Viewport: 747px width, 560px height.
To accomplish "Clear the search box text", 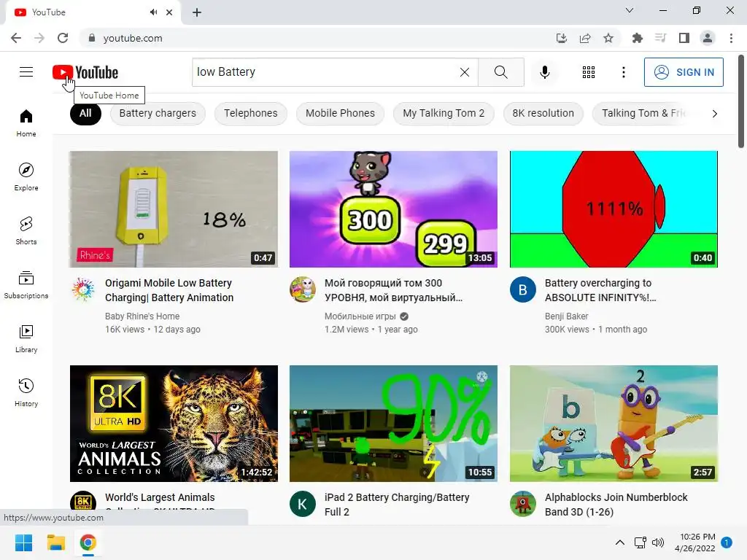I will click(x=465, y=72).
